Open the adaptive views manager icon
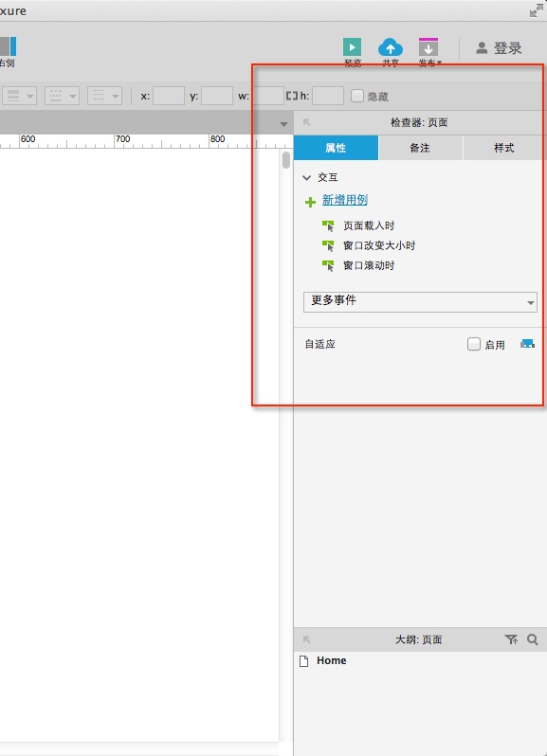The image size is (547, 756). pyautogui.click(x=527, y=344)
